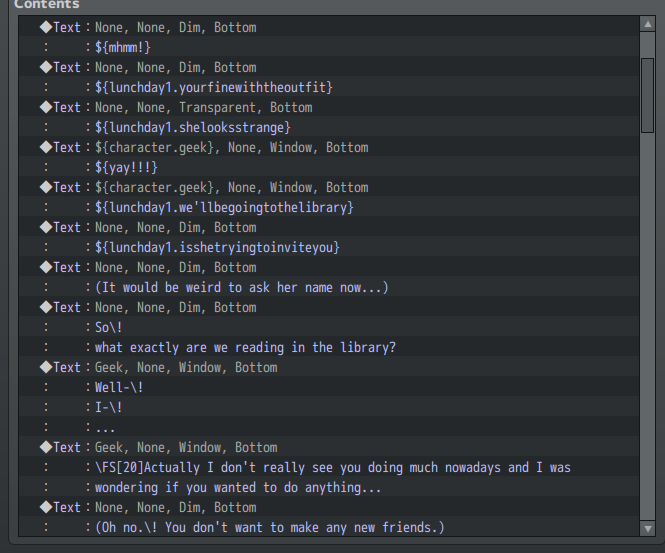Screen dimensions: 665x553
Task: Click the diamond icon beside the Transparent Text command
Action: pos(45,107)
